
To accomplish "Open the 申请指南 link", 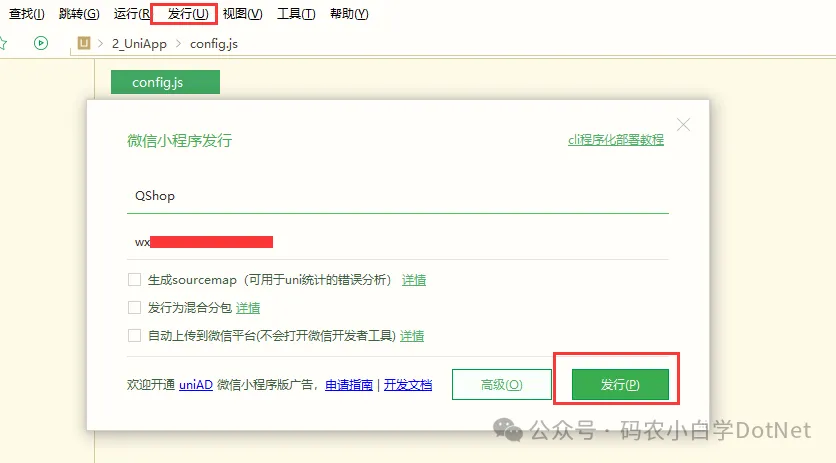I will pyautogui.click(x=349, y=385).
